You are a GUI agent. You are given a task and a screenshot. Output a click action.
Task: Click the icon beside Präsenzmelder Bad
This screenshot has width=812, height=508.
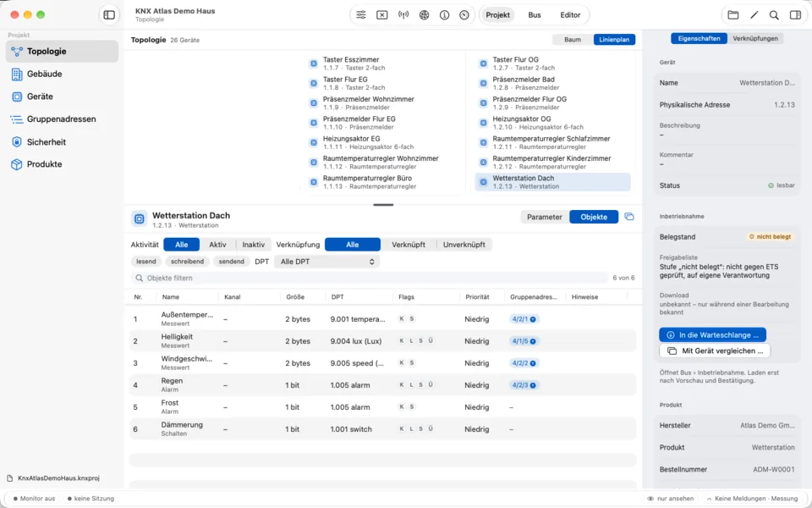click(x=483, y=84)
